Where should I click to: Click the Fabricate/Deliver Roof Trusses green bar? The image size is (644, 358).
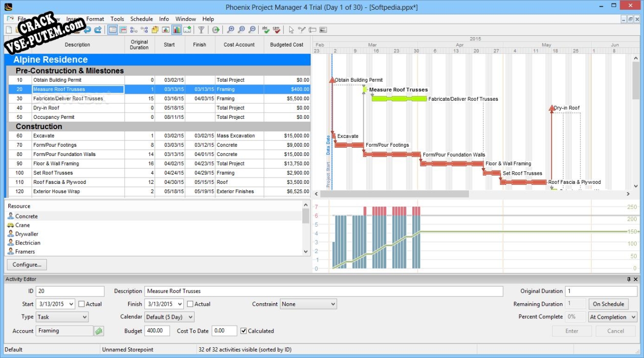[399, 99]
